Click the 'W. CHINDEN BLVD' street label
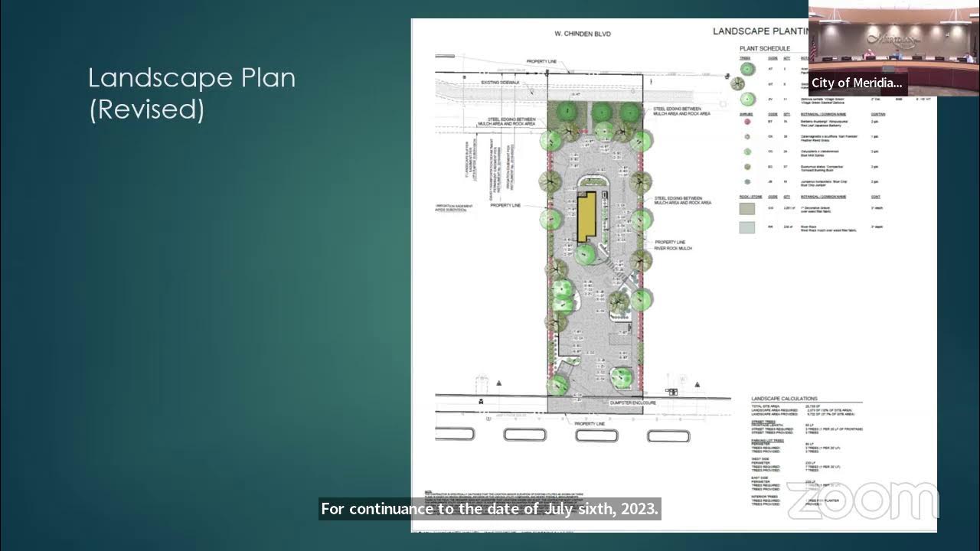This screenshot has width=980, height=551. click(582, 34)
